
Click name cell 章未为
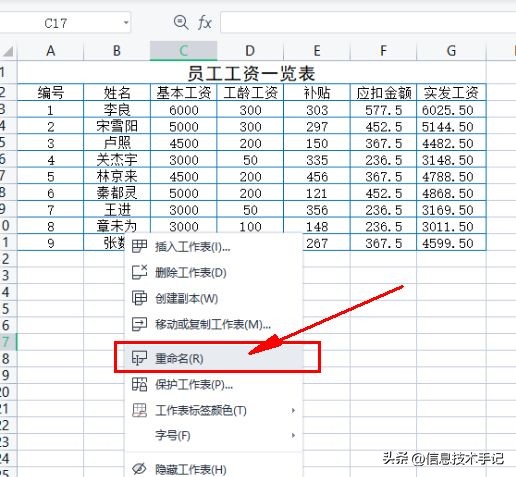click(x=117, y=226)
